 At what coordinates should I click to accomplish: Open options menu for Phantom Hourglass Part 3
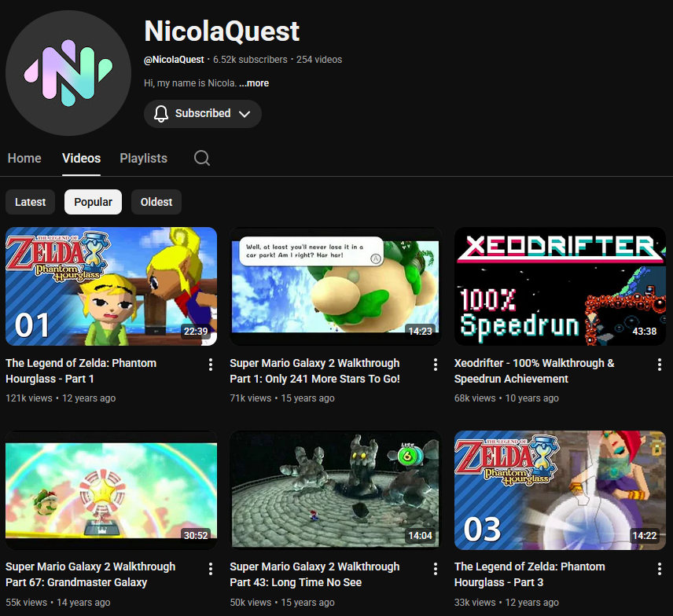(660, 569)
